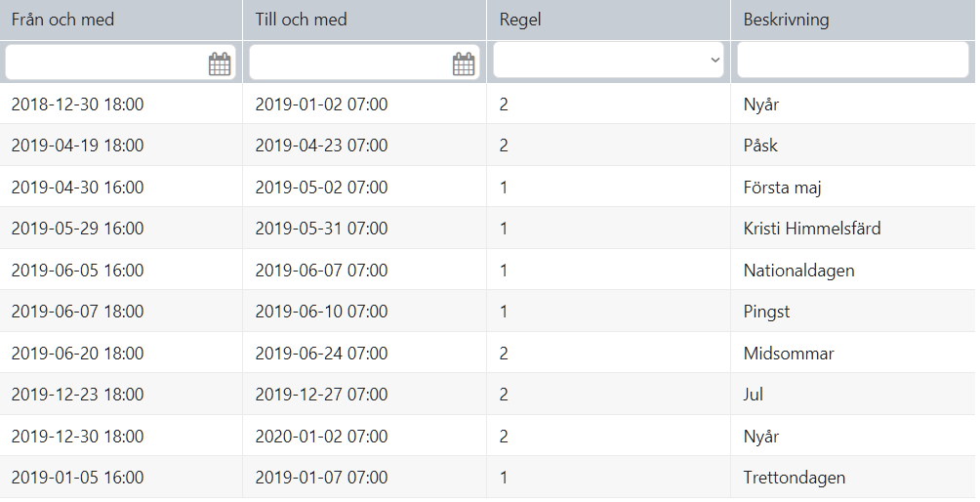This screenshot has height=502, width=980.
Task: Sort by Till och med column header
Action: coord(301,20)
